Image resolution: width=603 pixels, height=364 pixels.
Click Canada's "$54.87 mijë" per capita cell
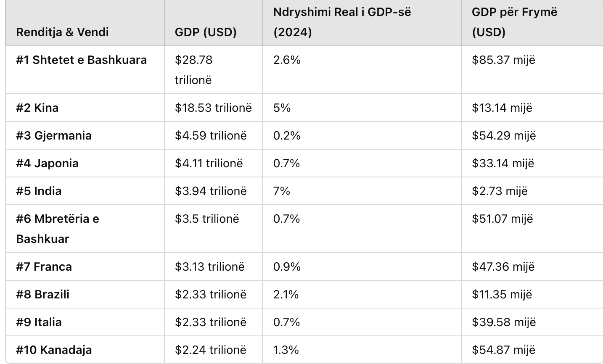[x=504, y=350]
